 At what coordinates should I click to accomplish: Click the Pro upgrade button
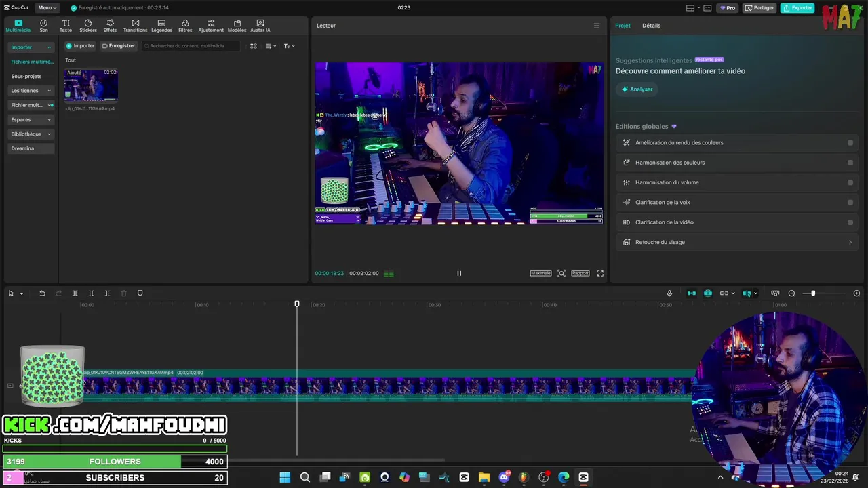728,8
